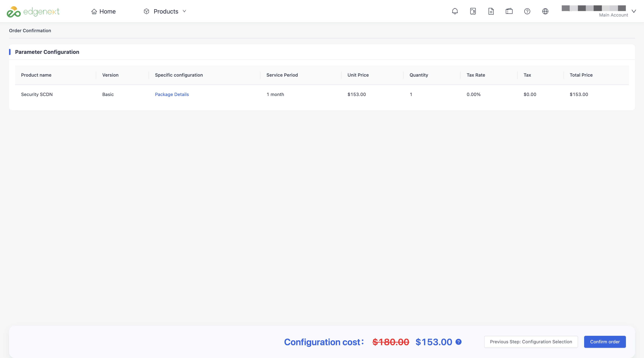Screen dimensions: 644x358
Task: Select the $0.00 tax cell
Action: point(530,94)
